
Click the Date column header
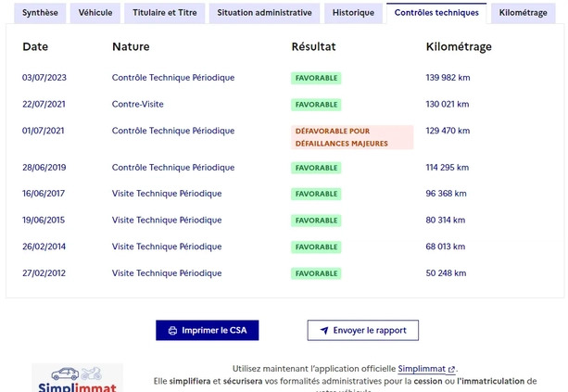click(x=35, y=46)
